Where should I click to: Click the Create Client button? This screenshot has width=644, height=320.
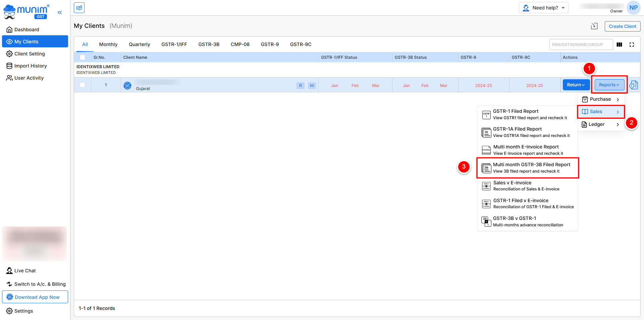pos(622,26)
